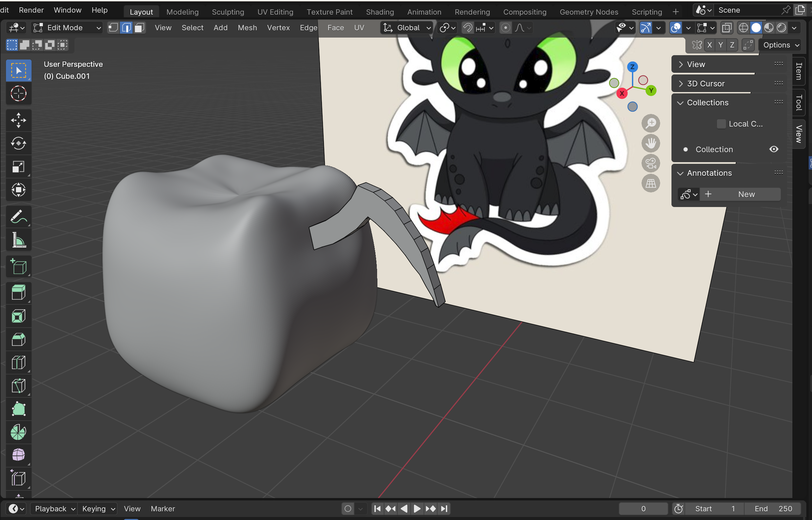Enable edge select mode
This screenshot has height=520, width=812.
[126, 28]
